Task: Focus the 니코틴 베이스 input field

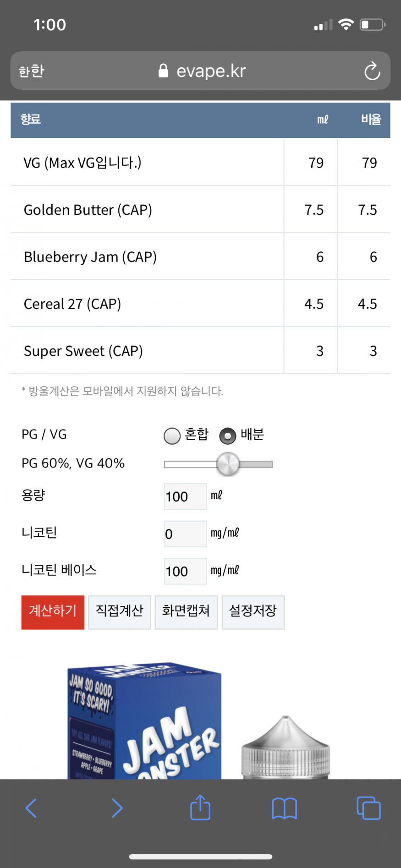Action: click(x=185, y=571)
